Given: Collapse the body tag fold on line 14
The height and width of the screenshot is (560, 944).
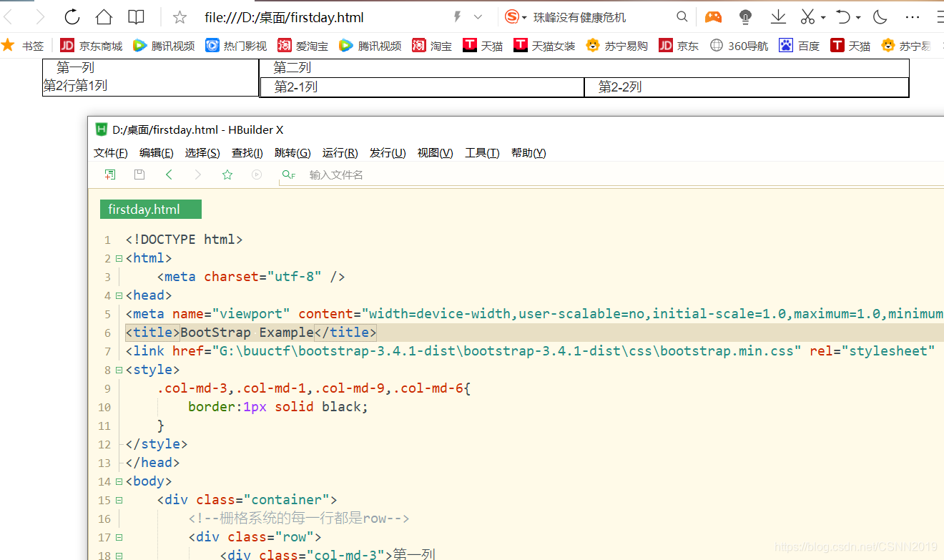Looking at the screenshot, I should [119, 481].
